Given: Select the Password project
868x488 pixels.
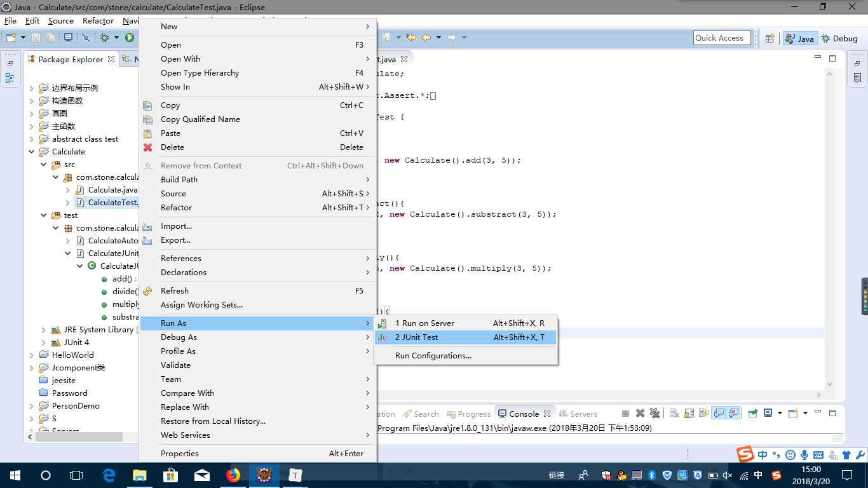Looking at the screenshot, I should coord(64,393).
